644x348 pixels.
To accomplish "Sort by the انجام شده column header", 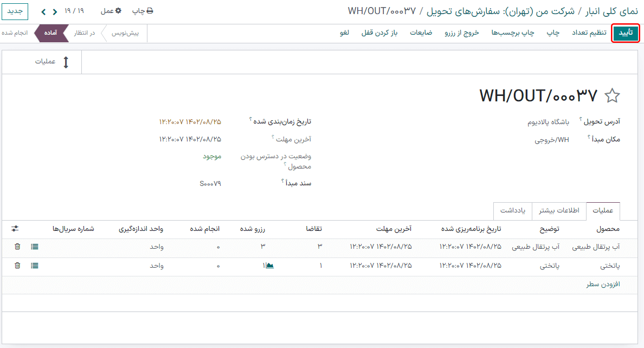I will (204, 229).
